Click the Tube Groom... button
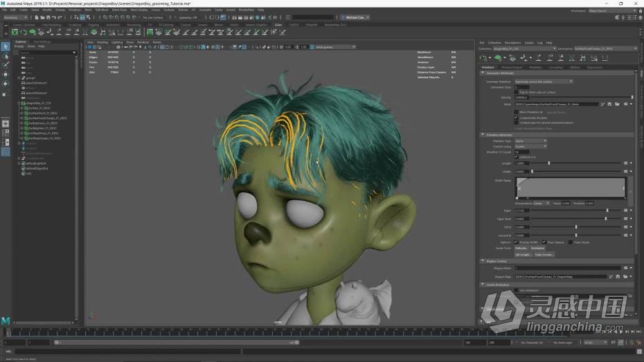Image resolution: width=644 pixels, height=362 pixels. click(544, 254)
